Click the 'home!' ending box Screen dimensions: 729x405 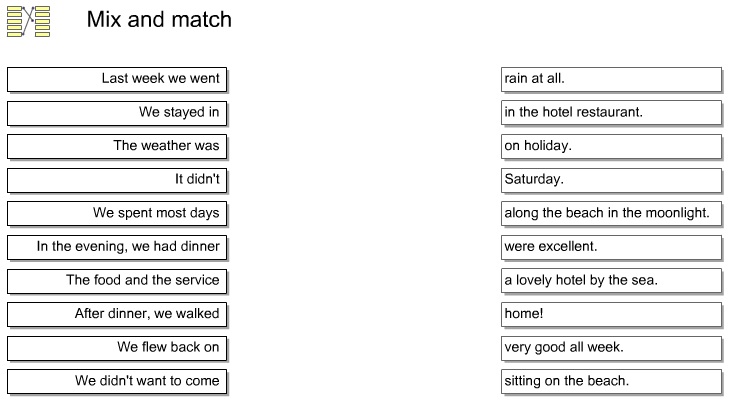[x=610, y=314]
